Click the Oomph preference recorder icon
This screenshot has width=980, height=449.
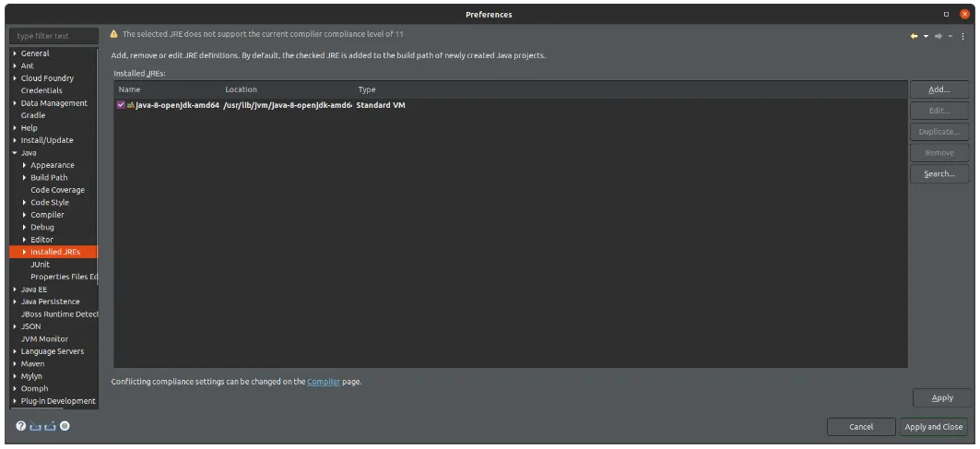[65, 426]
